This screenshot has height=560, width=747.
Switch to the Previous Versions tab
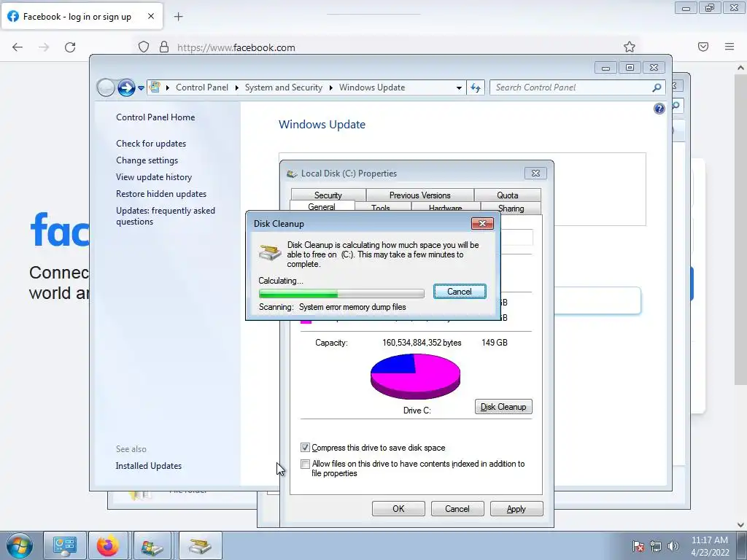(419, 195)
